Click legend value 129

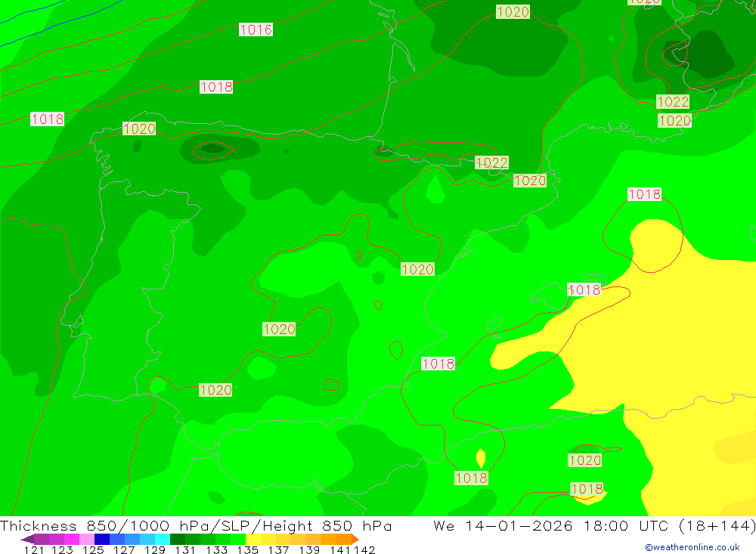pyautogui.click(x=155, y=549)
